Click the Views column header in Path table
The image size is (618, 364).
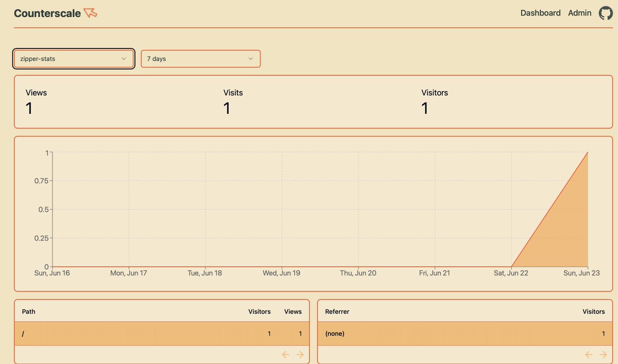(293, 311)
